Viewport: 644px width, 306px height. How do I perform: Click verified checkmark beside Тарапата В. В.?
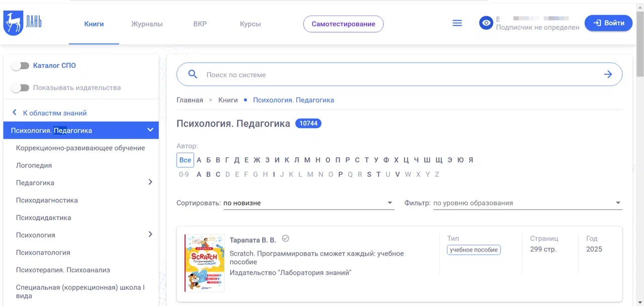coord(285,239)
